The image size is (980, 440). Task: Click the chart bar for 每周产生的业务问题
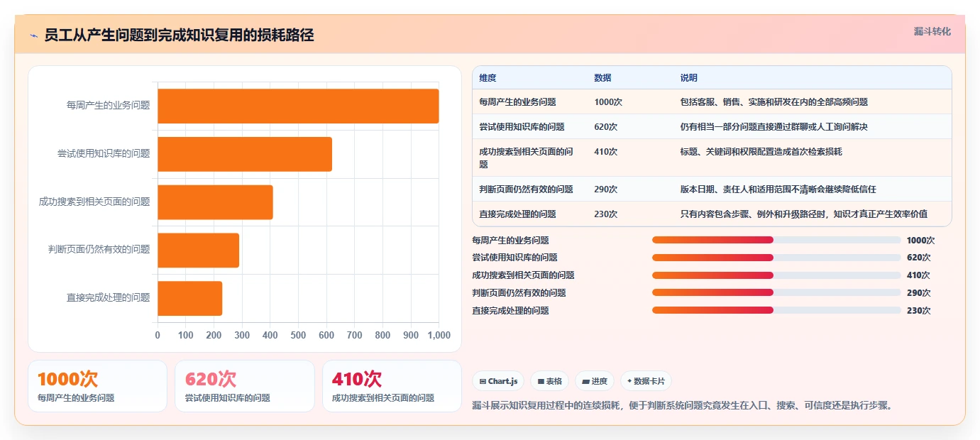tap(298, 106)
